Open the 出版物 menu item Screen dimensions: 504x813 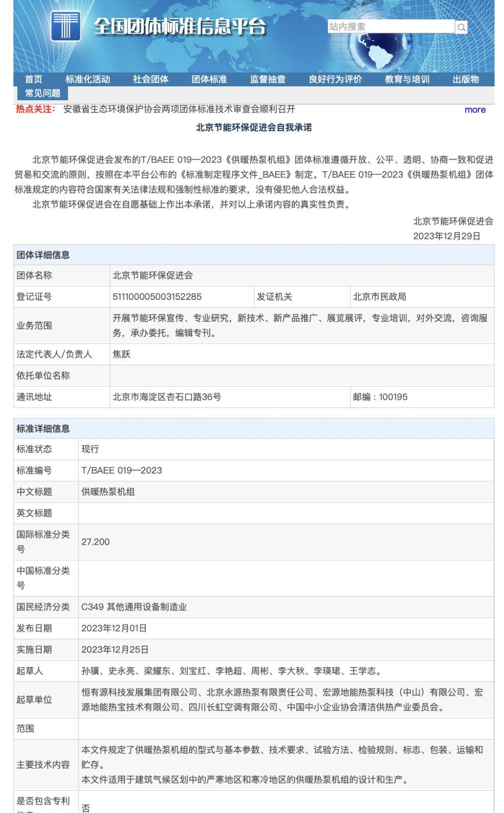(x=466, y=79)
